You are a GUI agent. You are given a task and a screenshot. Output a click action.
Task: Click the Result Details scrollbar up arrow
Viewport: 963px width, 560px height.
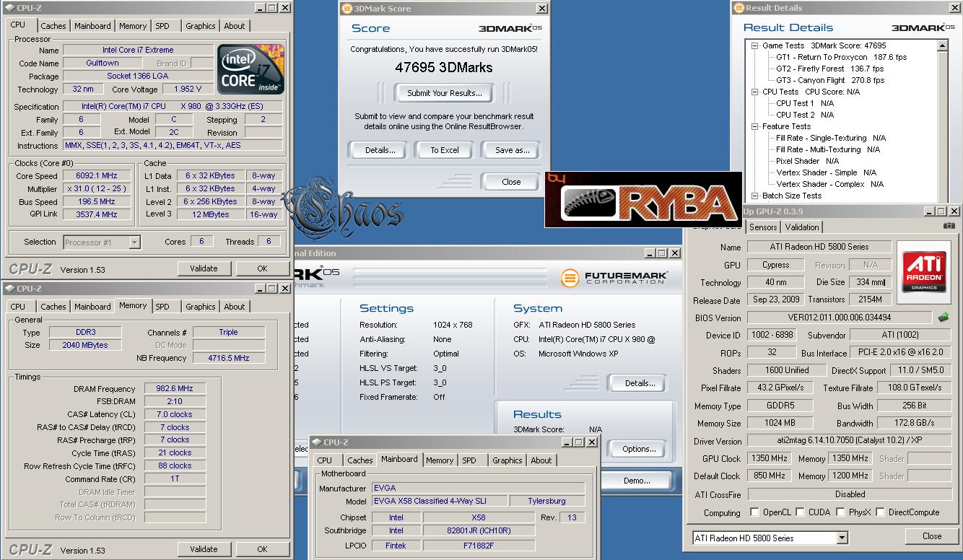point(942,45)
